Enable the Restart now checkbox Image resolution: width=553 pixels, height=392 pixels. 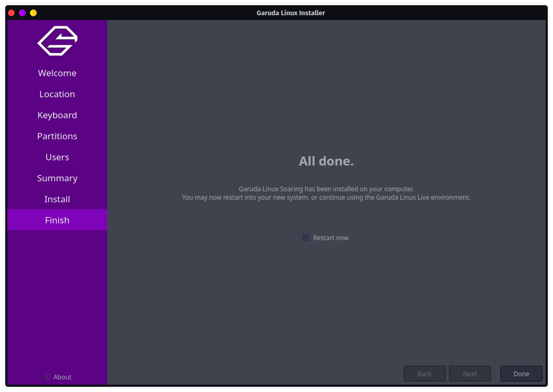306,238
